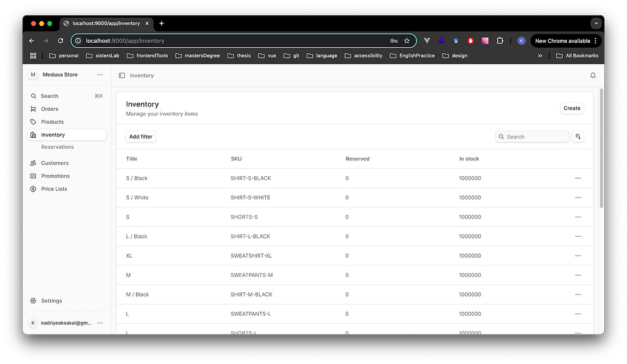Open the personal bookmarks folder
The height and width of the screenshot is (364, 627).
[64, 56]
